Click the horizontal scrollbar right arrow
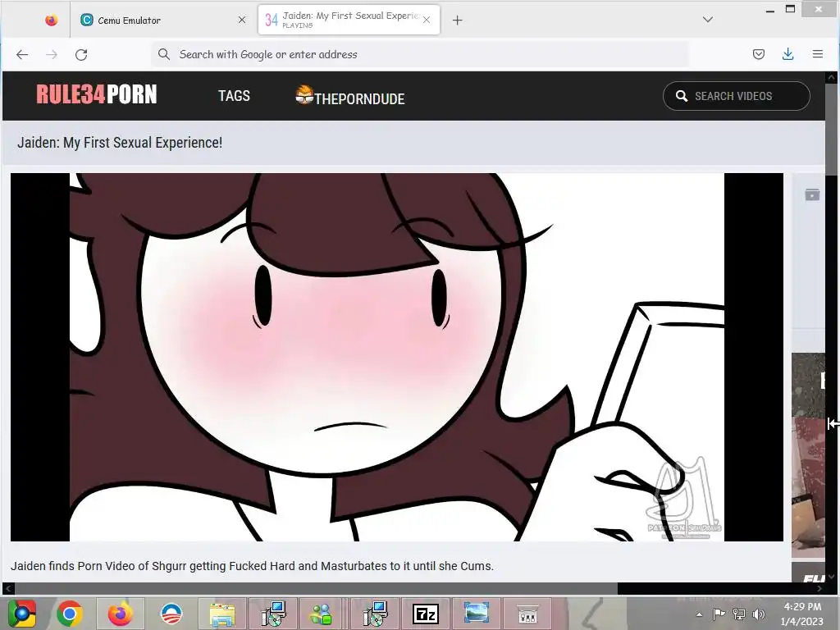 (x=819, y=588)
